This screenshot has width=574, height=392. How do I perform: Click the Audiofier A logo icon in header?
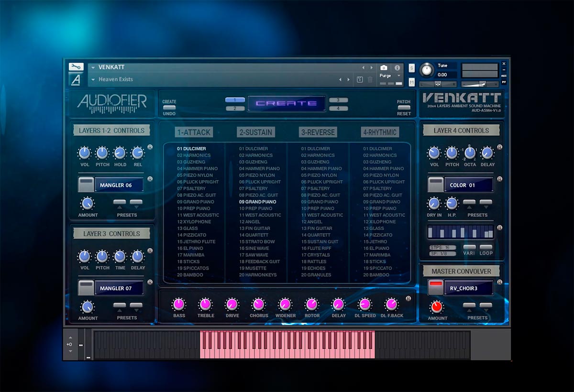(76, 80)
